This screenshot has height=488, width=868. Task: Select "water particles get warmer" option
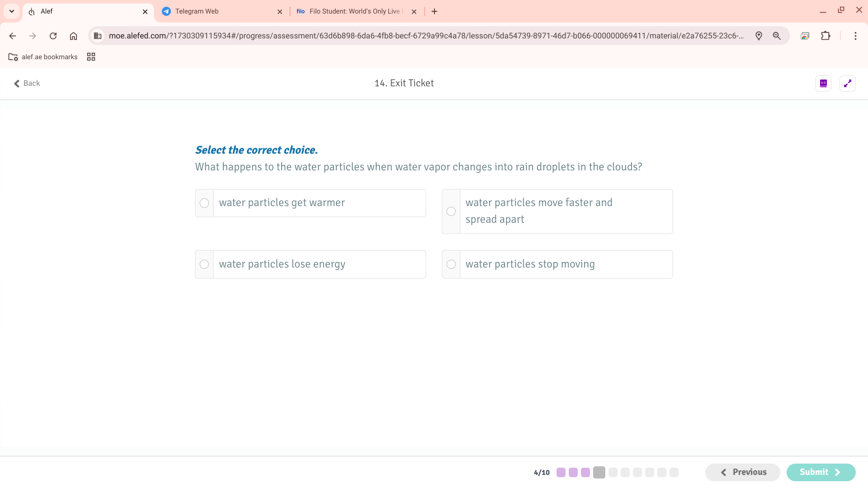[204, 203]
